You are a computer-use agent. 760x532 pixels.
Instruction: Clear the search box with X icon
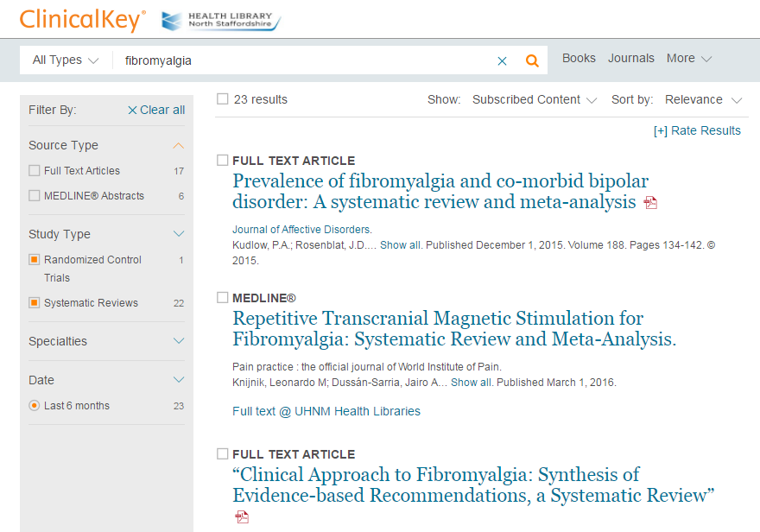pos(502,60)
